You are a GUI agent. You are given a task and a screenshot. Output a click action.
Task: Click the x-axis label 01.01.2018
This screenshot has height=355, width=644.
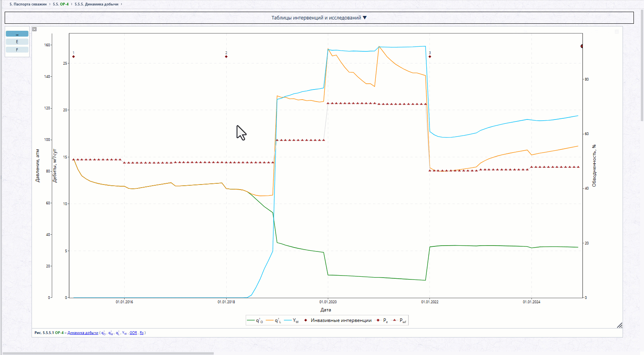226,302
